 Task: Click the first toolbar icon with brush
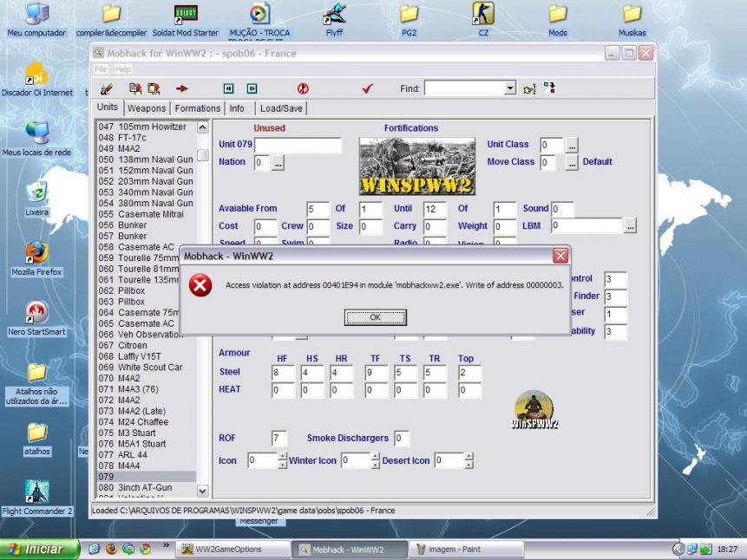pos(107,88)
